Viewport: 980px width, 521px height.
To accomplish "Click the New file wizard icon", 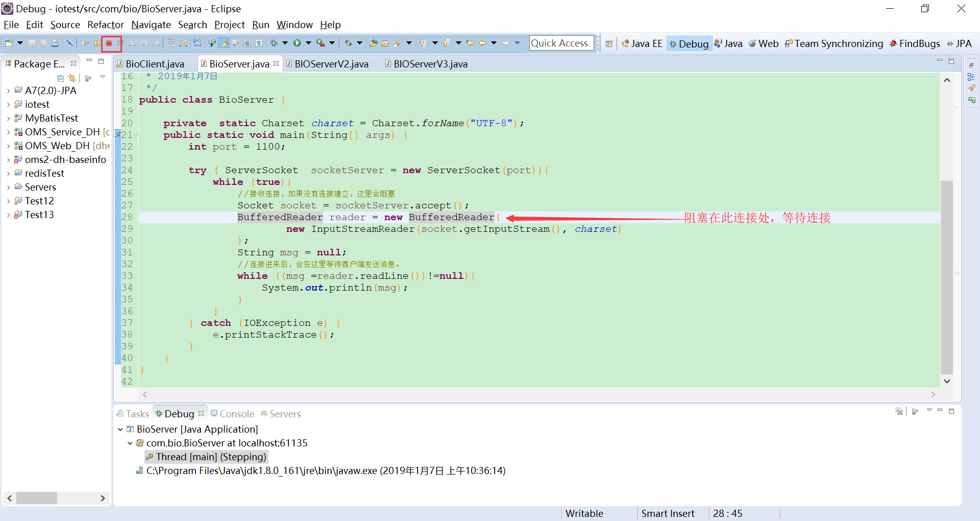I will click(x=9, y=43).
